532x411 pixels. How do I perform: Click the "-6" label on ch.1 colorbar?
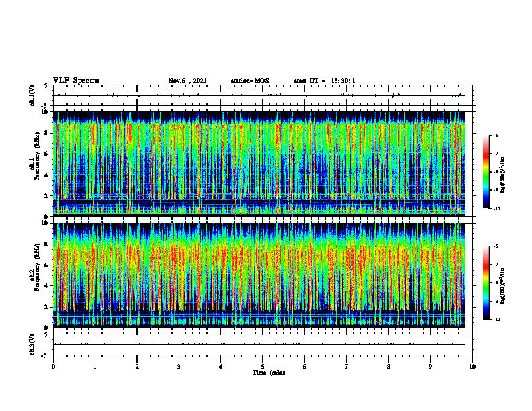coord(495,136)
